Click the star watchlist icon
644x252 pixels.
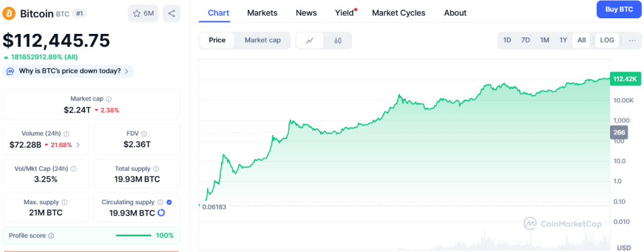pyautogui.click(x=135, y=13)
